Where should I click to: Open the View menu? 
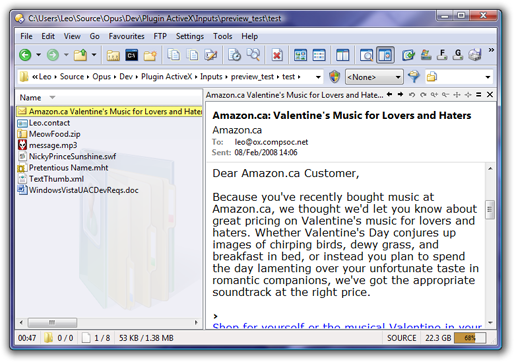72,36
